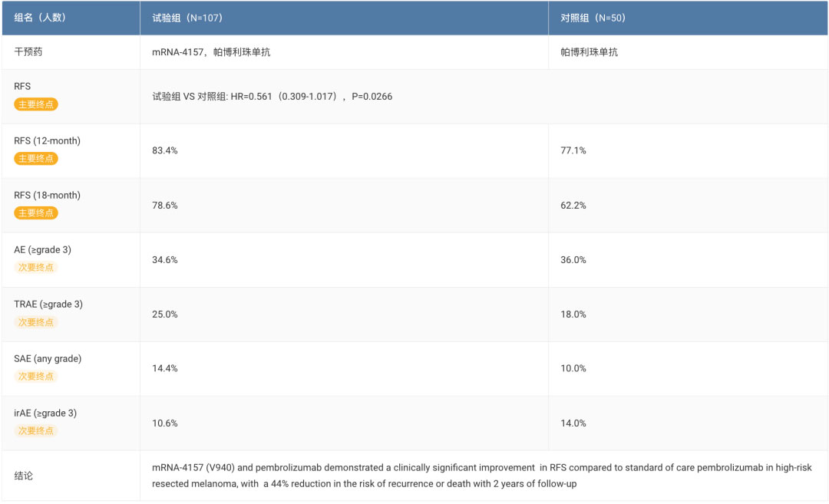829x504 pixels.
Task: Select the 18.0% TRAE control value
Action: [573, 315]
